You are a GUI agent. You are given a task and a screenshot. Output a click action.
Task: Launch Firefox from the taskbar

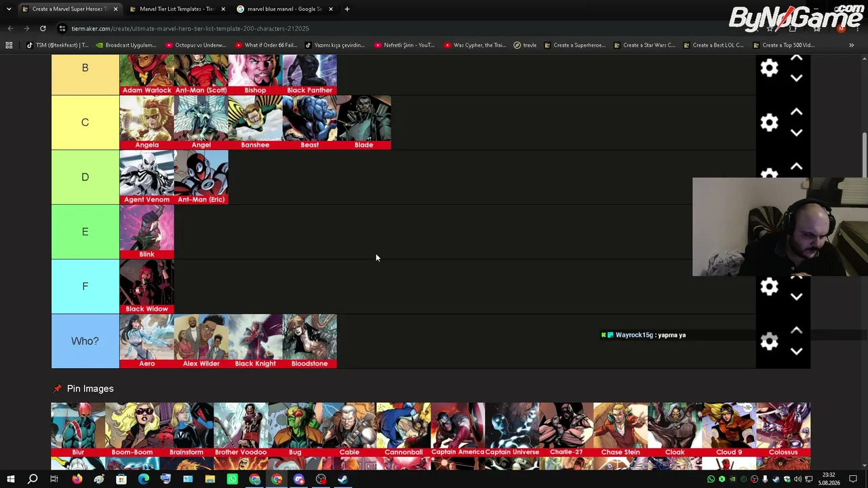(77, 479)
